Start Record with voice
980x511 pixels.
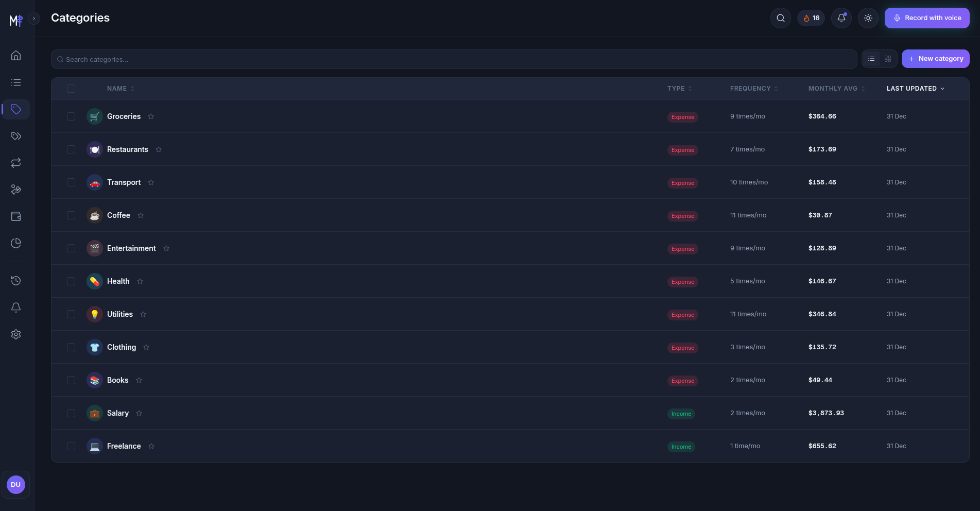pyautogui.click(x=927, y=18)
